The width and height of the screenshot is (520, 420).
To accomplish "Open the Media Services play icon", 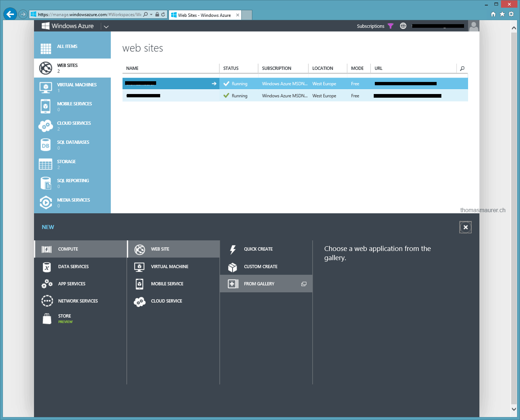I will click(46, 202).
